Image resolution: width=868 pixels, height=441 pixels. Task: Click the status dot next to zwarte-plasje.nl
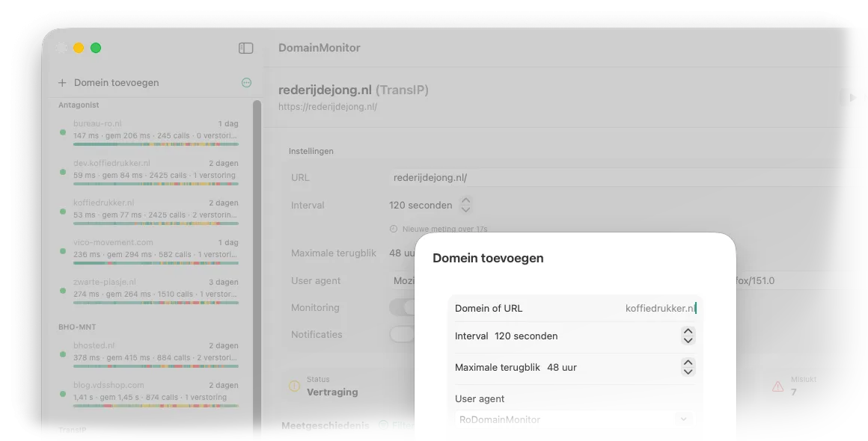[63, 291]
